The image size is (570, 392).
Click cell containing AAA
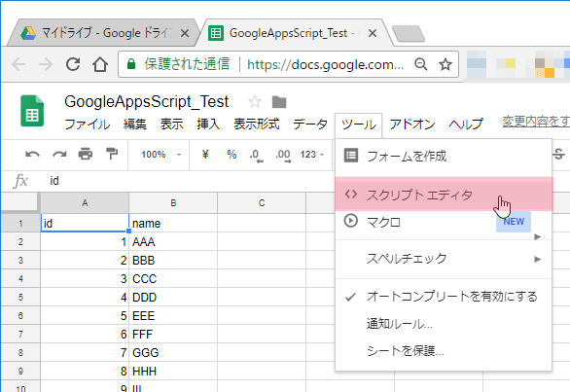pyautogui.click(x=173, y=242)
